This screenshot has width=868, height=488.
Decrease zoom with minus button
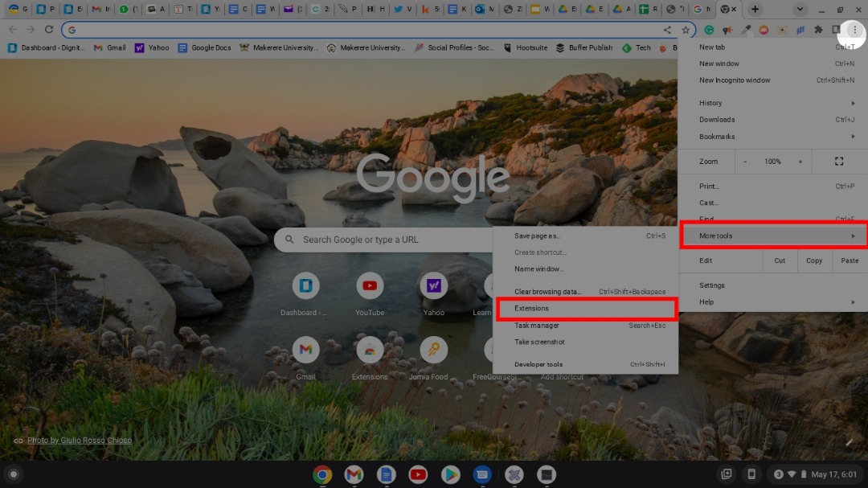tap(745, 162)
